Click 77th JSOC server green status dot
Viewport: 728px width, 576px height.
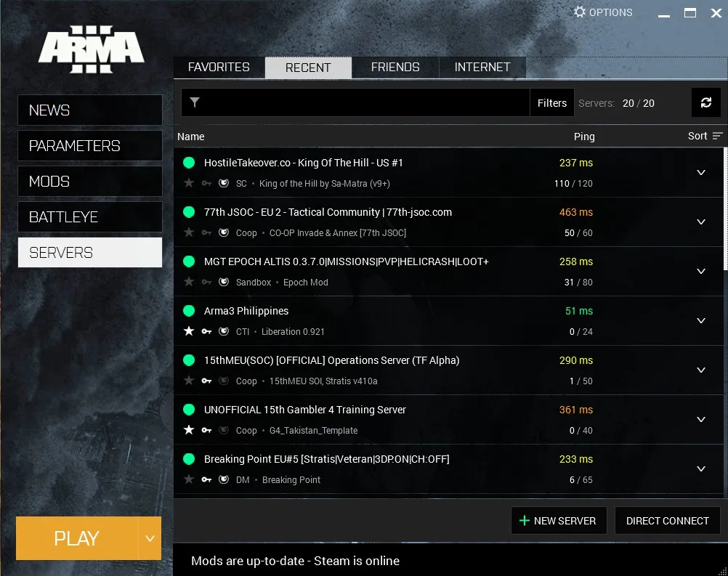point(189,212)
